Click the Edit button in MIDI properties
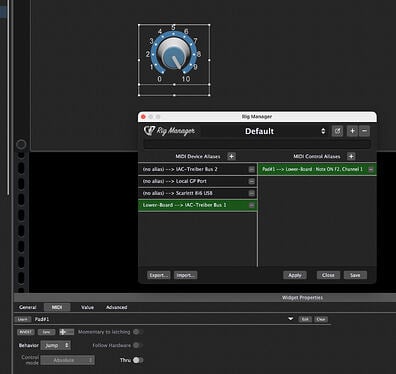This screenshot has height=374, width=396. [x=305, y=319]
